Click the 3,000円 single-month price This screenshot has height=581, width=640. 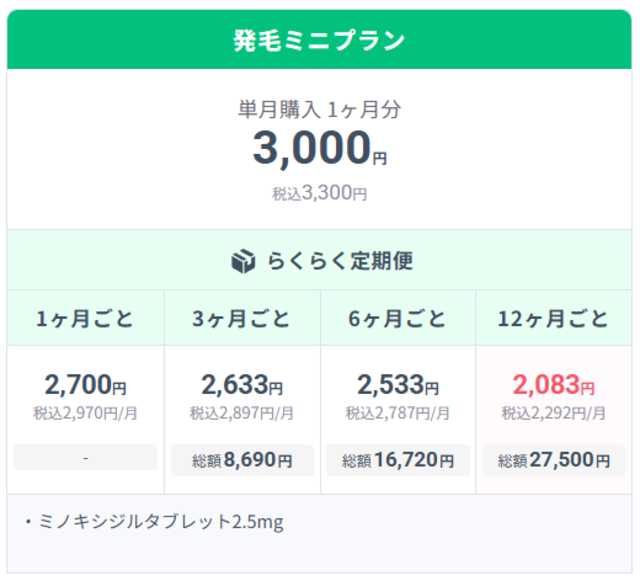tap(319, 149)
